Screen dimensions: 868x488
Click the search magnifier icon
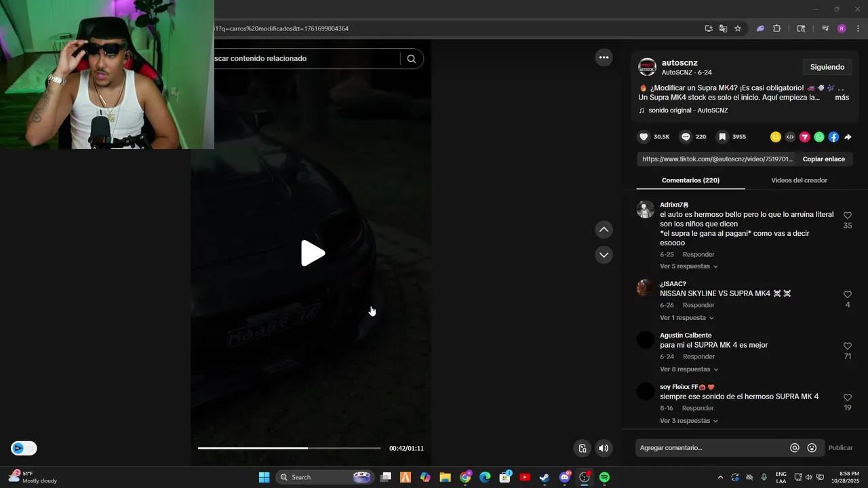pos(411,59)
